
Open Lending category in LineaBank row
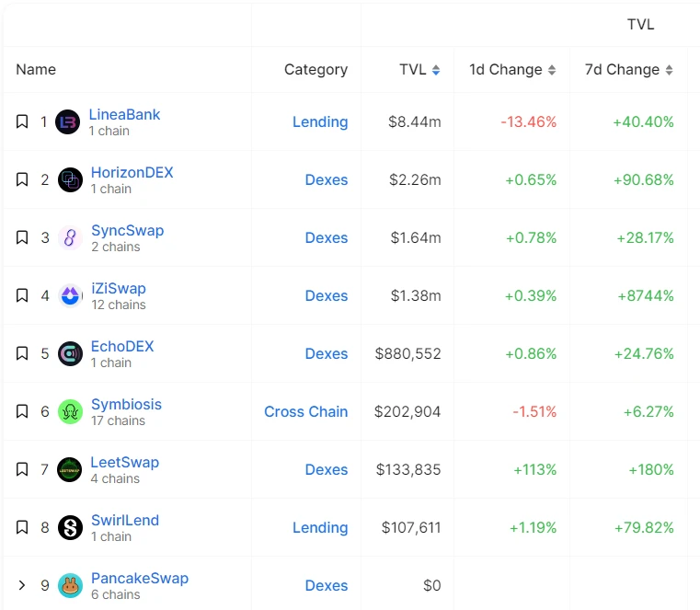[x=320, y=122]
